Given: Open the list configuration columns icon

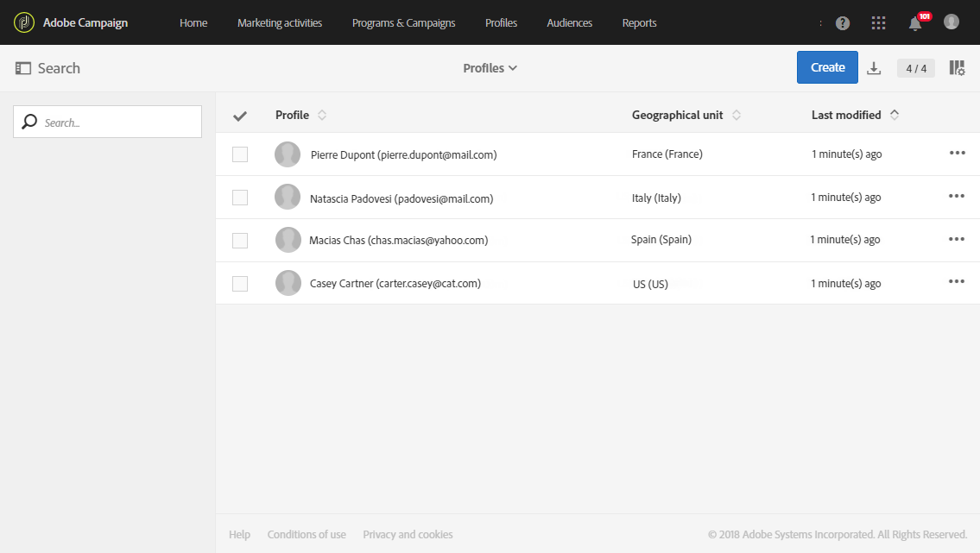Looking at the screenshot, I should tap(957, 68).
